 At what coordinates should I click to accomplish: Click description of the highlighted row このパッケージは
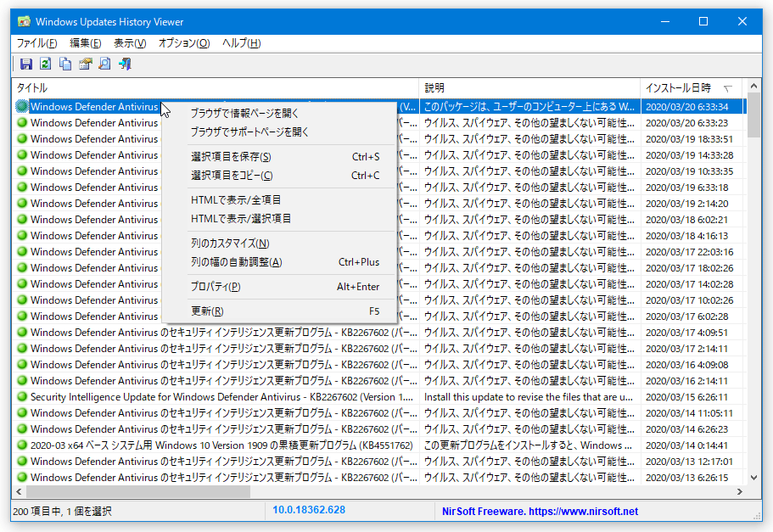tap(529, 107)
